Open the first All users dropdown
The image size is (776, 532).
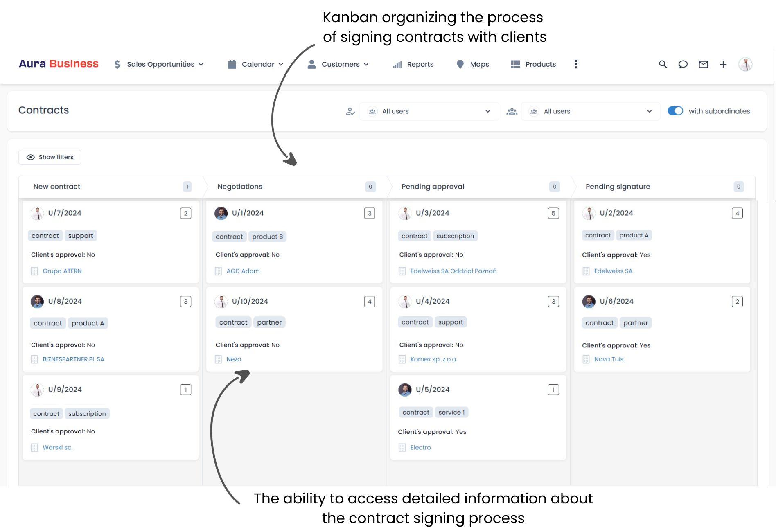click(429, 111)
